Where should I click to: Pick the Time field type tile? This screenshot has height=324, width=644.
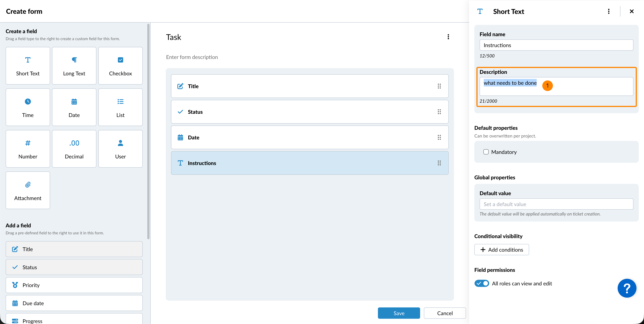(x=28, y=107)
